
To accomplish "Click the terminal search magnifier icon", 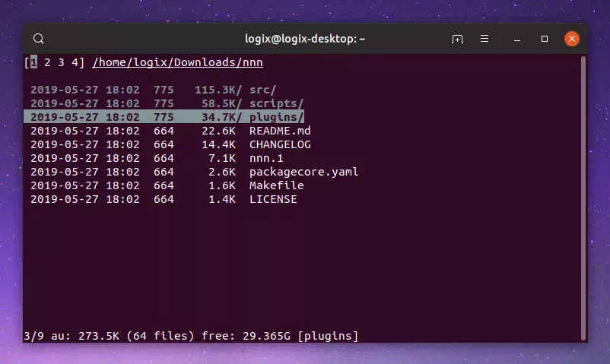I will 40,39.
